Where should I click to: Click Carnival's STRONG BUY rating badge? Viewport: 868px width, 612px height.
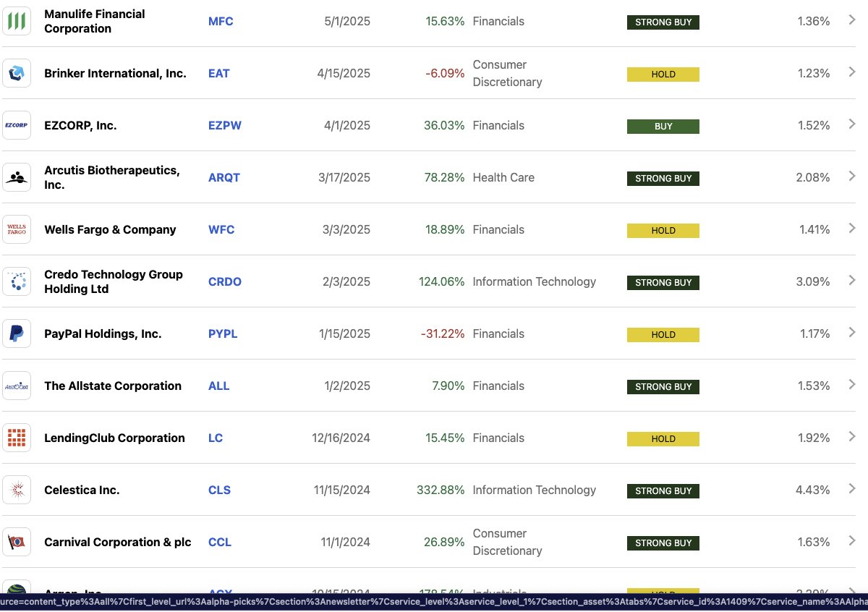(x=663, y=543)
